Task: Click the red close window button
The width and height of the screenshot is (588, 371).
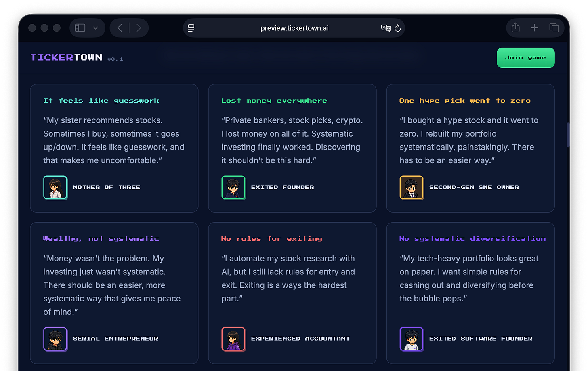Action: [x=32, y=28]
